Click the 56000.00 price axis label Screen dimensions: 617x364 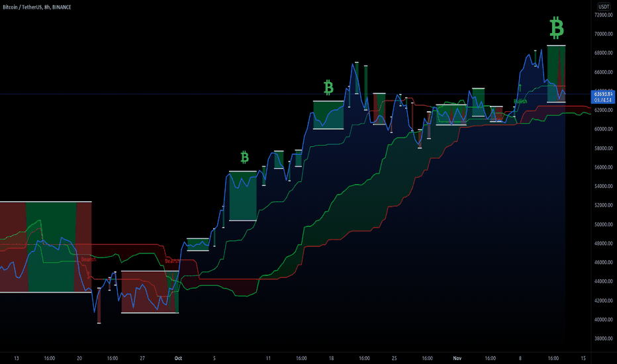click(603, 167)
